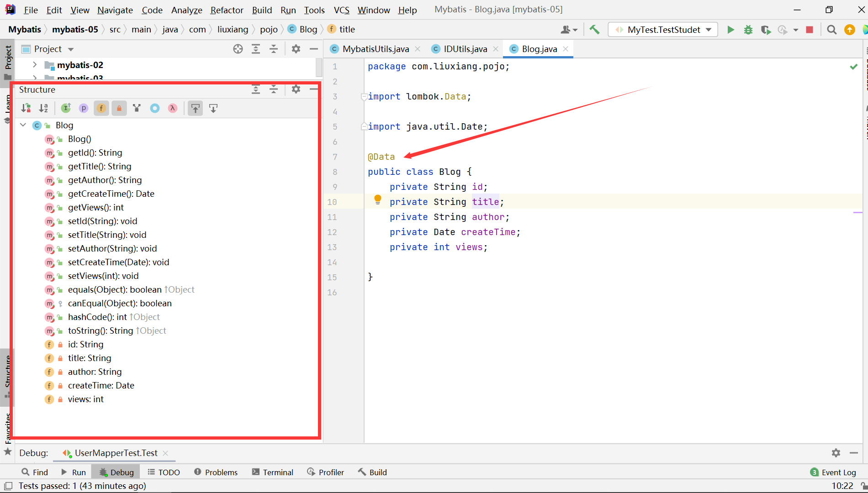868x493 pixels.
Task: Collapse the Blog class node in Structure
Action: tap(23, 125)
